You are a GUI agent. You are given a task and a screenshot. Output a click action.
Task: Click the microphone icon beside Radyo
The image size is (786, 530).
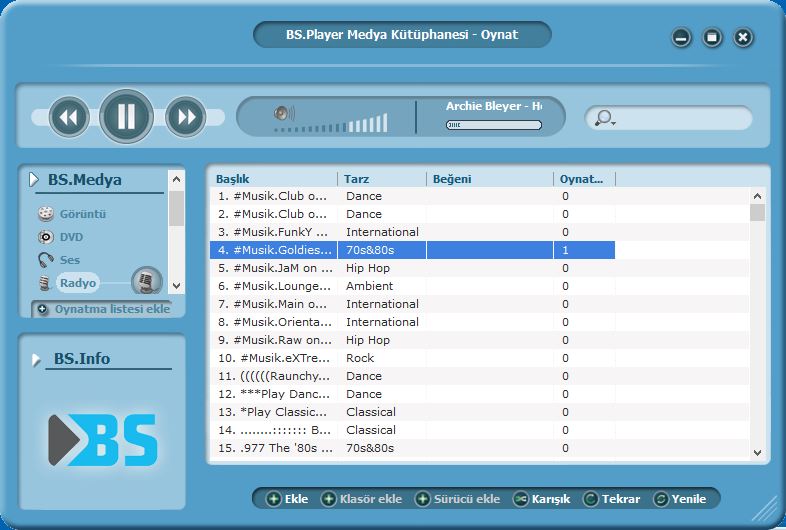click(x=146, y=280)
